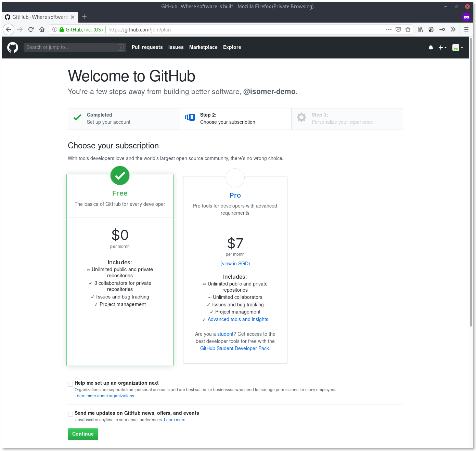Open the Firefox home page
Screen dimensions: 476x451
(x=42, y=29)
